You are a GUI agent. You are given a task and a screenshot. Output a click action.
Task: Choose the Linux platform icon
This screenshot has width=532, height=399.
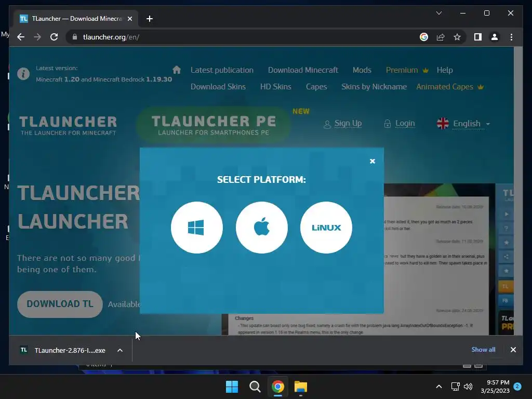(326, 228)
